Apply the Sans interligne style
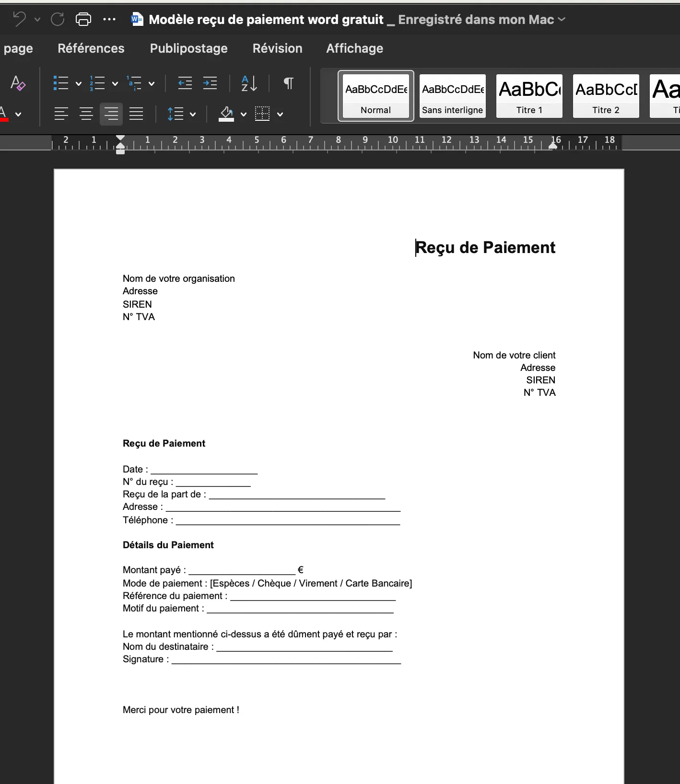 (452, 96)
